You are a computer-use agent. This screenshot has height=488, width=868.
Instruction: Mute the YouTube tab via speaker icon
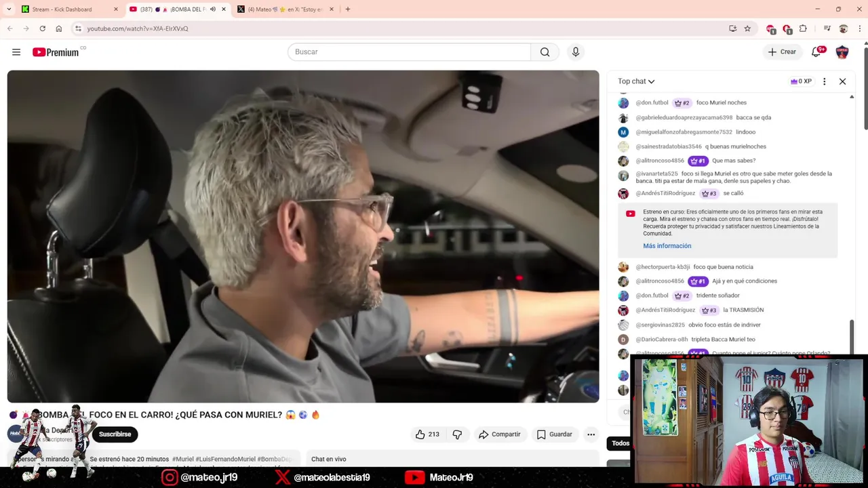point(212,9)
